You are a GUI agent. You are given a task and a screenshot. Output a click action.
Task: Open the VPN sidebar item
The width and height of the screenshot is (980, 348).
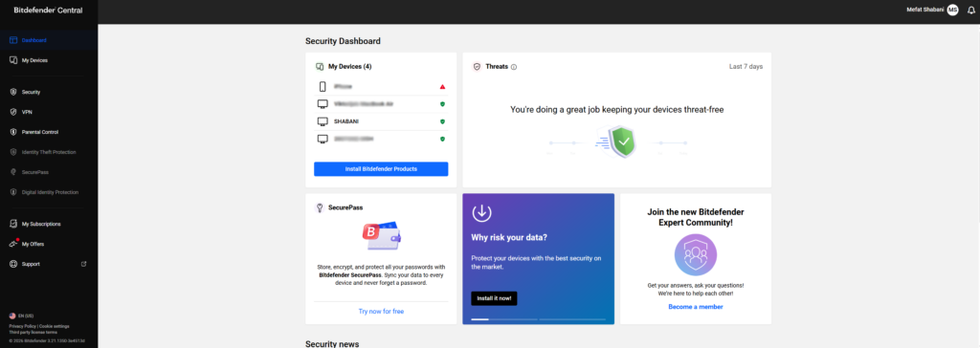click(x=48, y=112)
